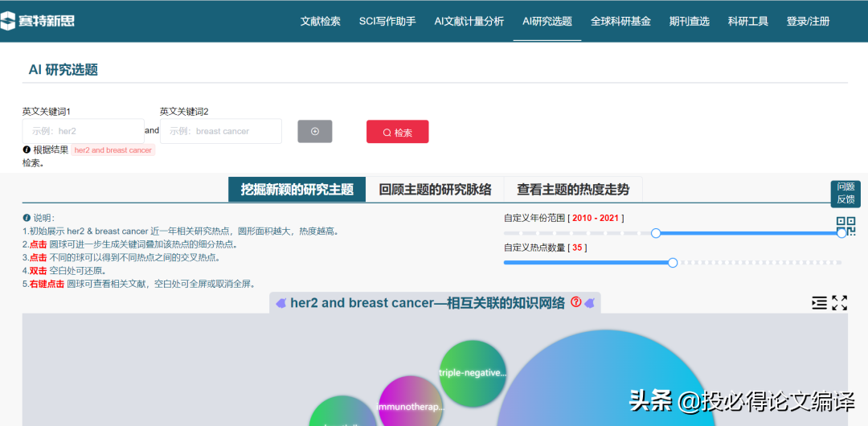The width and height of the screenshot is (868, 426).
Task: Click the AI 研究选题 page heading
Action: click(63, 71)
